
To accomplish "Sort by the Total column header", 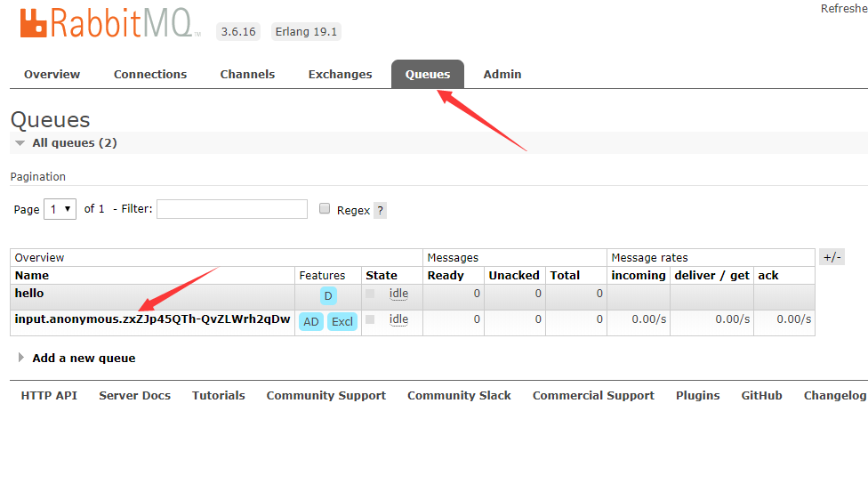I will pos(565,276).
